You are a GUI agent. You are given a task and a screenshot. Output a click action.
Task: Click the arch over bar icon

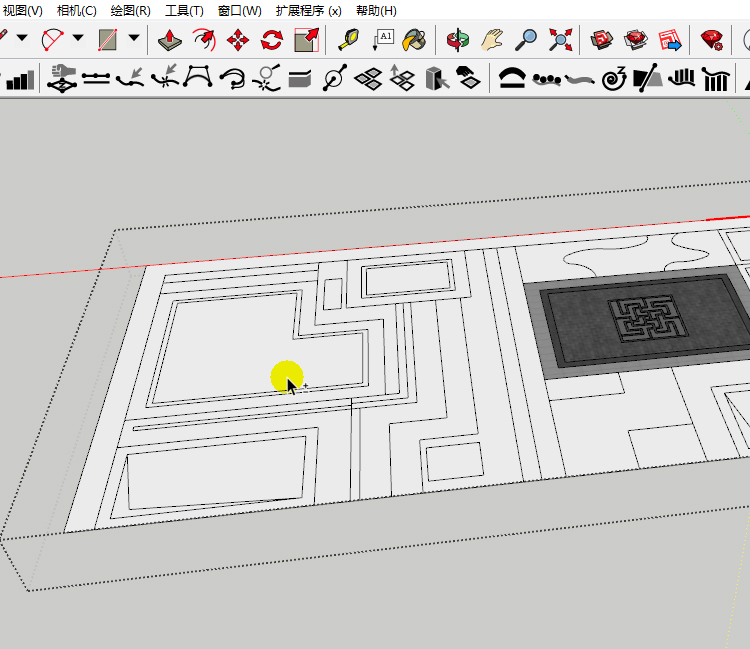(512, 78)
